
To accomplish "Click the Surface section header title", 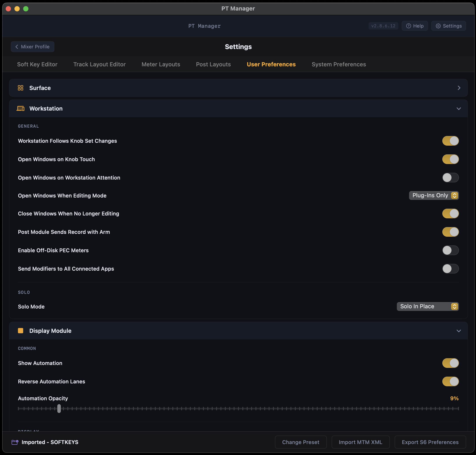I will 40,88.
